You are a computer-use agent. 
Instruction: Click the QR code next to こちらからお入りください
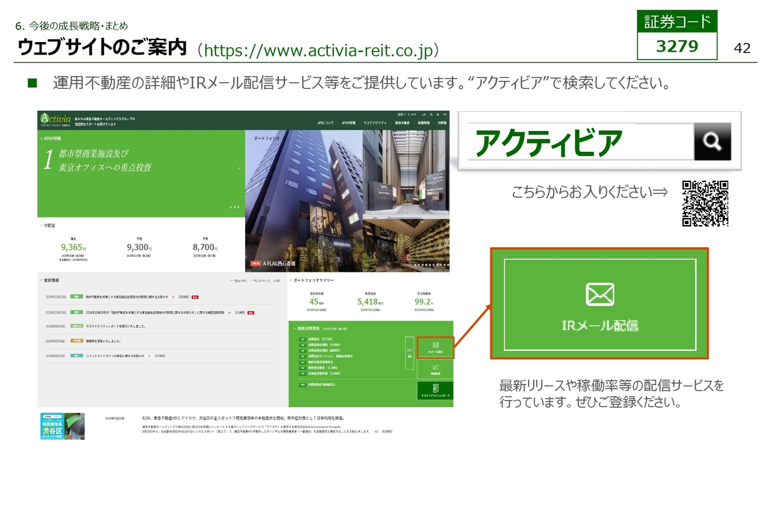click(705, 204)
